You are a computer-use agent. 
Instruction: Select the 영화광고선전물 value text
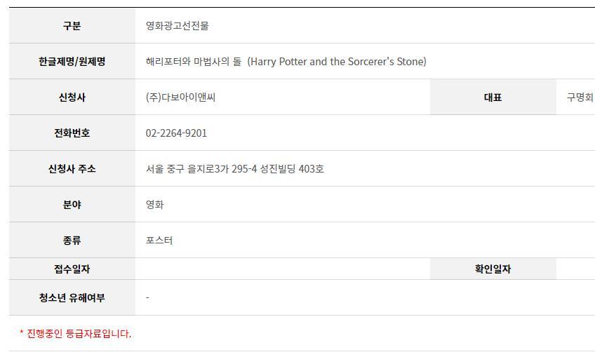click(177, 26)
